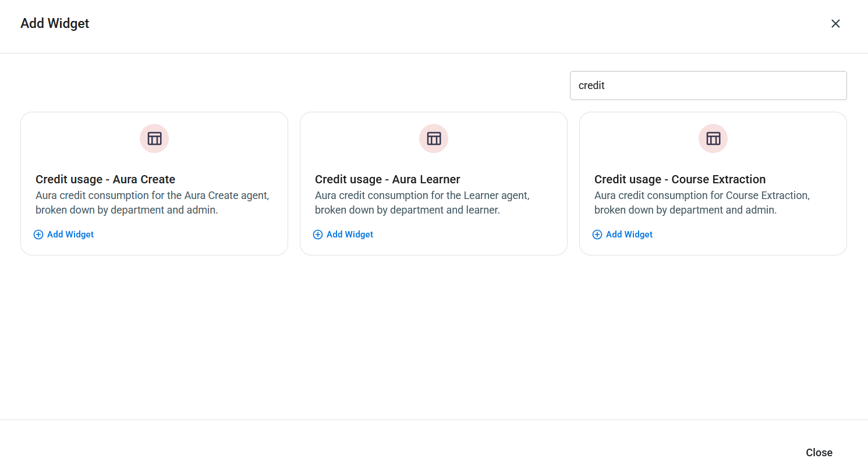868x476 pixels.
Task: Select the "Credit usage - Course Extraction" title
Action: click(680, 179)
